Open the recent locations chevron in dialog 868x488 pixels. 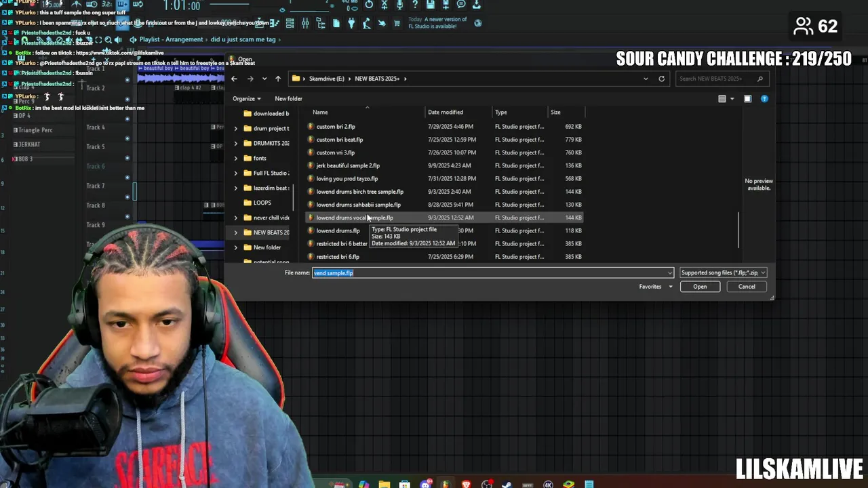264,79
